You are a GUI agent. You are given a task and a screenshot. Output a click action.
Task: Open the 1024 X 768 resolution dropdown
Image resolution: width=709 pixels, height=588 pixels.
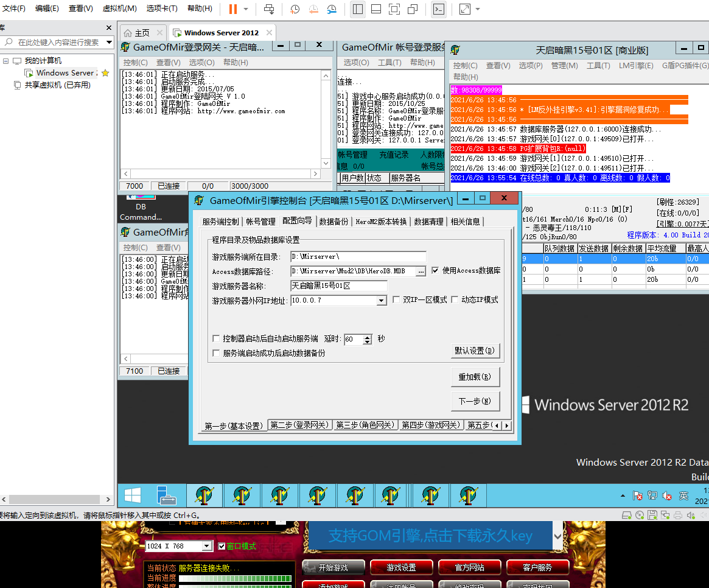click(x=207, y=546)
